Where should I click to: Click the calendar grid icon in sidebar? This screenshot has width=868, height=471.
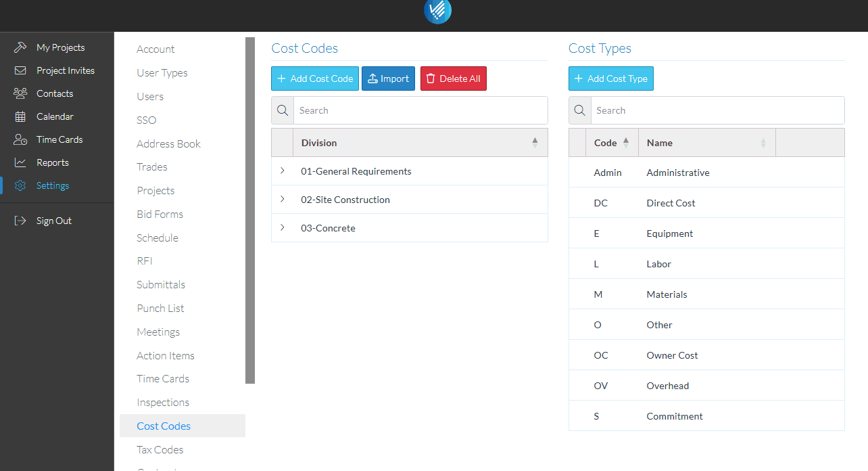coord(20,116)
